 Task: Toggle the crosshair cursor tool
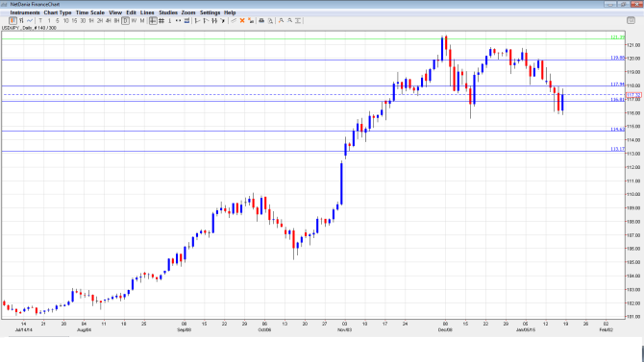pos(153,20)
